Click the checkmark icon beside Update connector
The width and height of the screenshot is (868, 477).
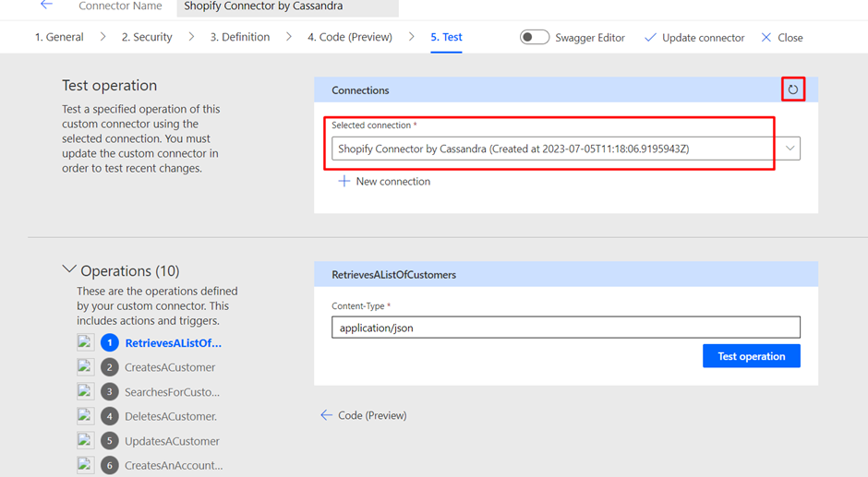(x=650, y=38)
